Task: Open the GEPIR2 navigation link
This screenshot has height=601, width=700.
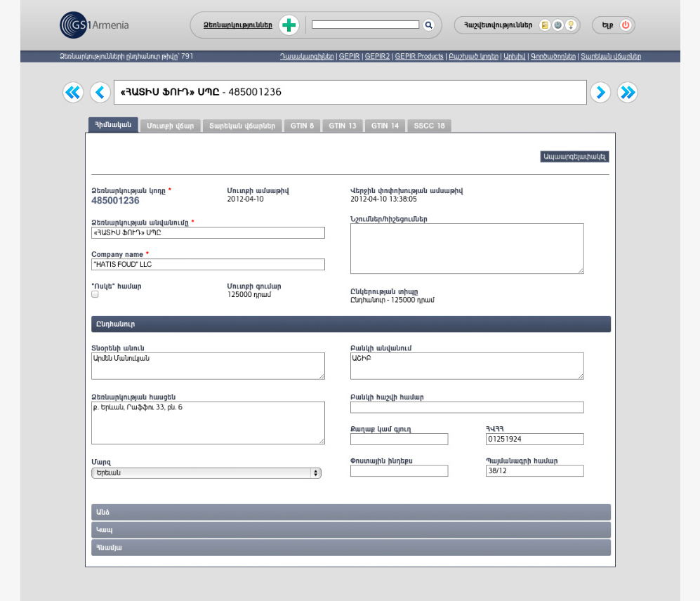Action: pos(377,56)
